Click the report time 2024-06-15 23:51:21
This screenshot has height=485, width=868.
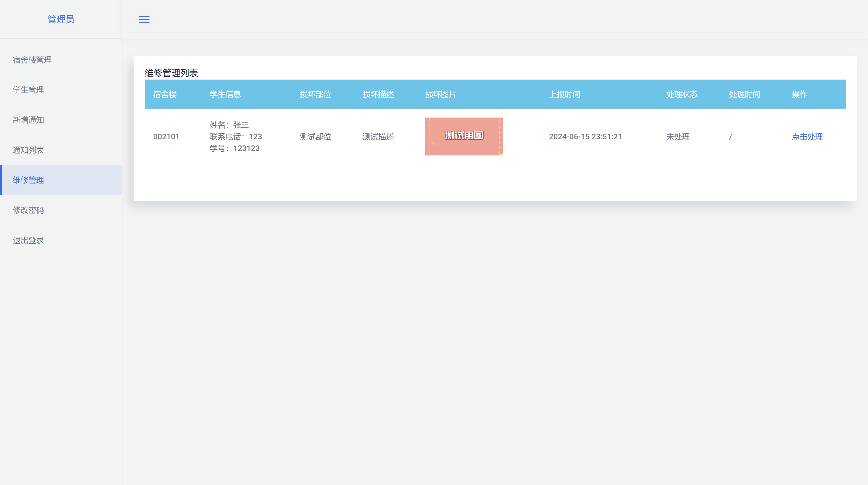point(585,137)
